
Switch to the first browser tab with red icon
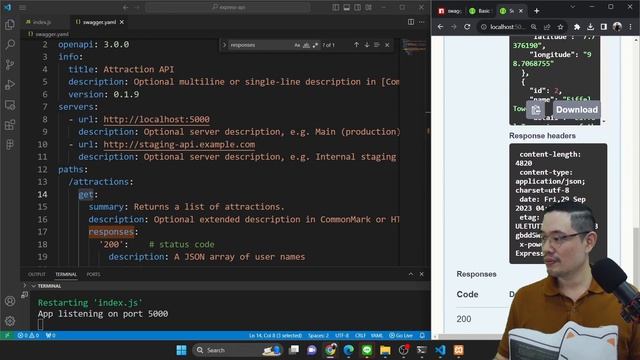(450, 11)
